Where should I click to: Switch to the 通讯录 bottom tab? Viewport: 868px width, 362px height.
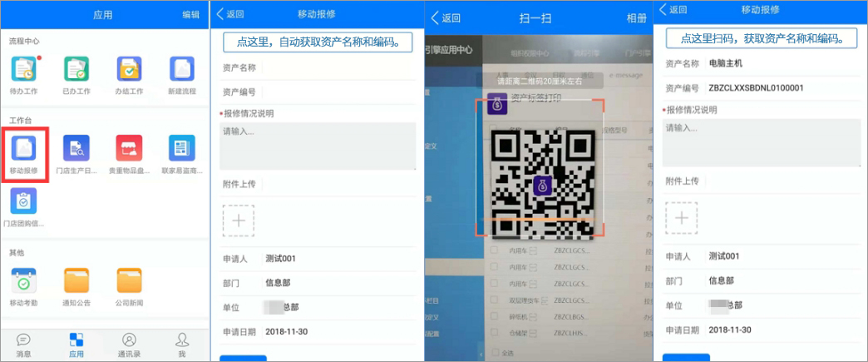[x=129, y=345]
